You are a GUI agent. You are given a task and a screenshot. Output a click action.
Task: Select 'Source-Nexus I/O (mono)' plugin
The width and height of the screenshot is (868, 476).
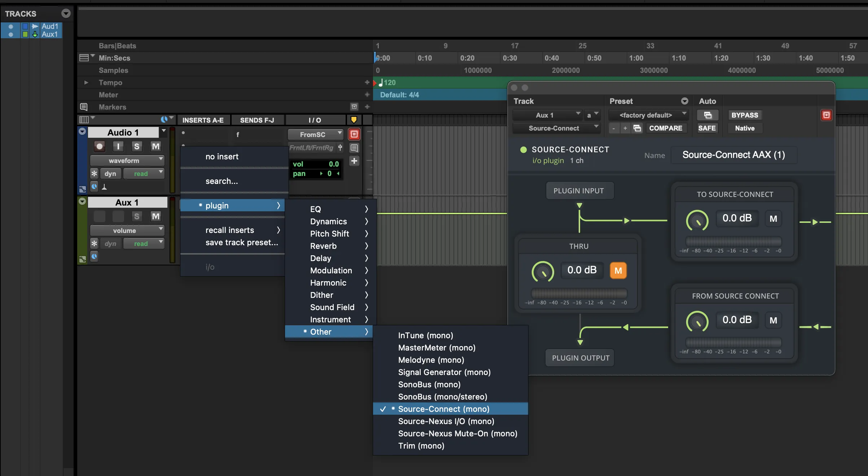(x=450, y=421)
